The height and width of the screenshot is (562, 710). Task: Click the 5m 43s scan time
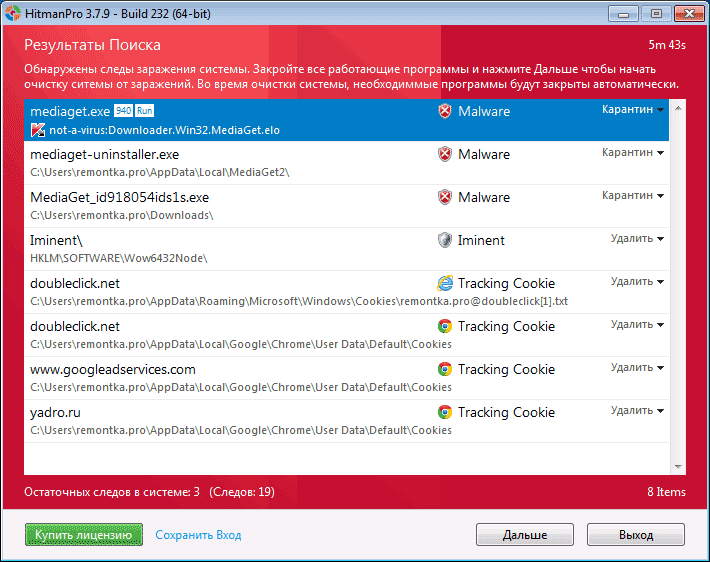pyautogui.click(x=667, y=45)
